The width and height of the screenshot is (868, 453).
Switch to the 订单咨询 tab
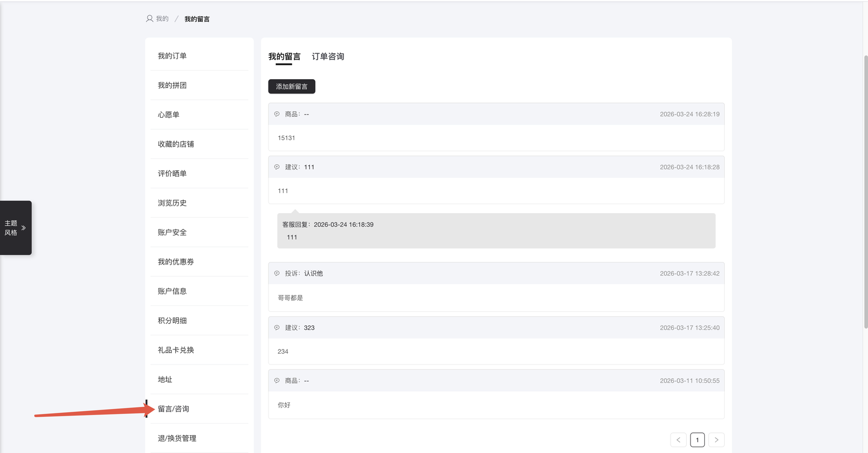pos(328,56)
